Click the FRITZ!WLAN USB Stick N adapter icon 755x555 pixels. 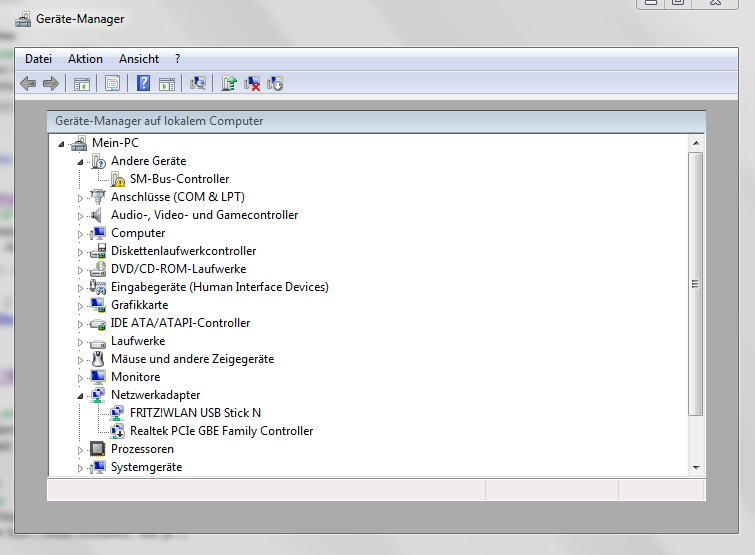pos(117,413)
